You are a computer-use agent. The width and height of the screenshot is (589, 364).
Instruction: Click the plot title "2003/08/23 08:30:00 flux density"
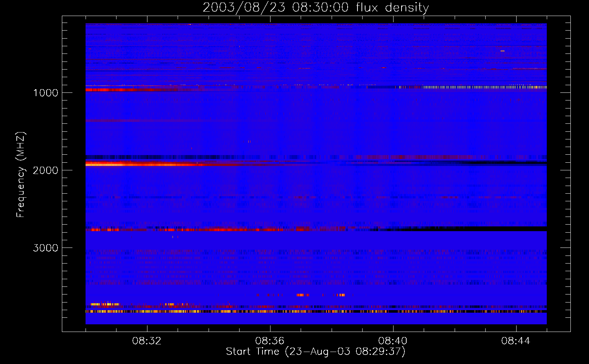316,8
